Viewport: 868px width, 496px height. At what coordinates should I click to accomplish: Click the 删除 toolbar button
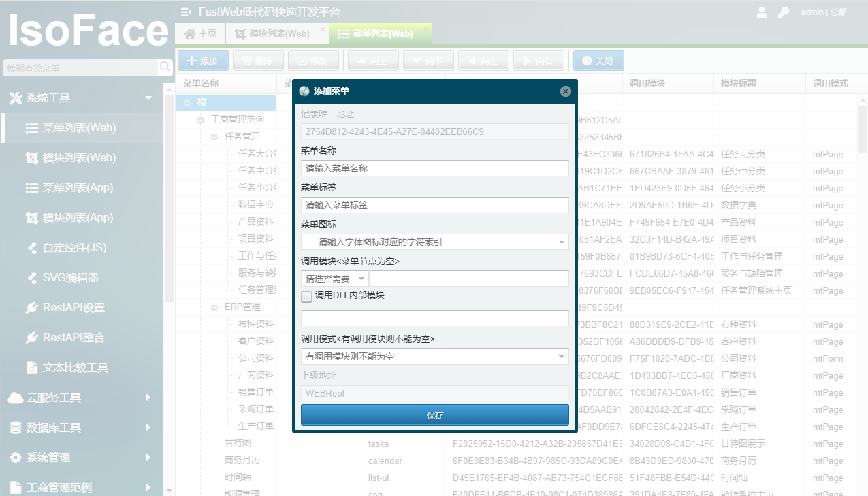[x=257, y=61]
